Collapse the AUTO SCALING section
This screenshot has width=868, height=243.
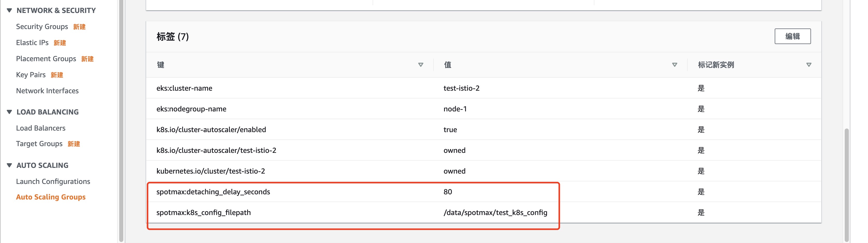tap(9, 165)
